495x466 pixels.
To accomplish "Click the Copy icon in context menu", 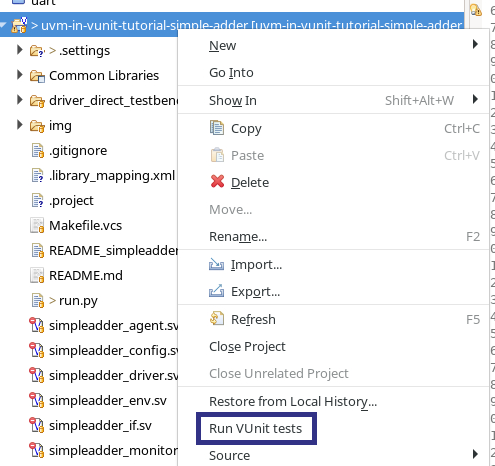I will click(x=217, y=128).
